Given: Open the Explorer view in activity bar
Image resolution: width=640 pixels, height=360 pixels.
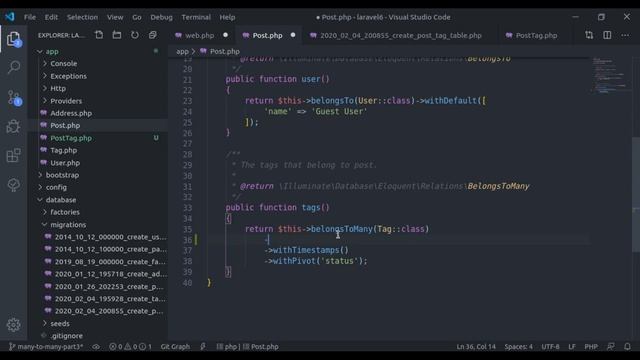Looking at the screenshot, I should click(x=13, y=39).
